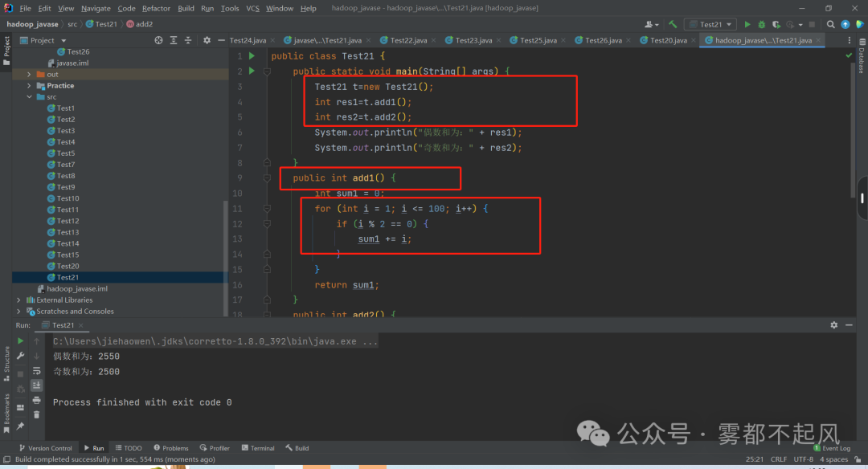Open the user account icon dropdown
This screenshot has height=469, width=868.
click(x=652, y=24)
